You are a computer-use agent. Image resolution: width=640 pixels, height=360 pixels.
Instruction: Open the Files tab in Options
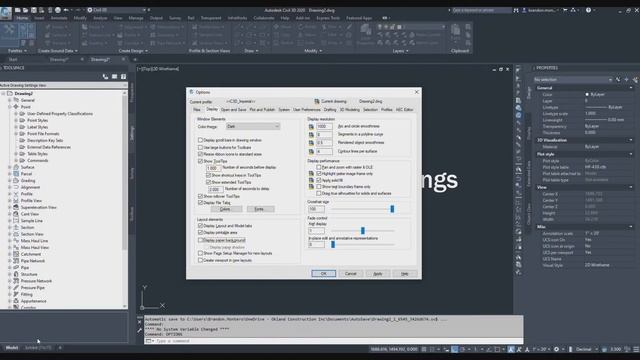197,110
